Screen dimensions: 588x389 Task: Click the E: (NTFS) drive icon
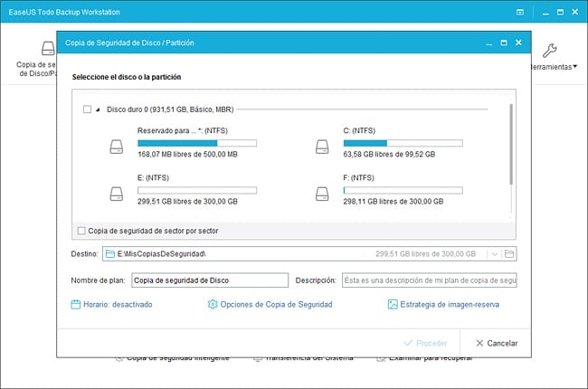point(117,194)
